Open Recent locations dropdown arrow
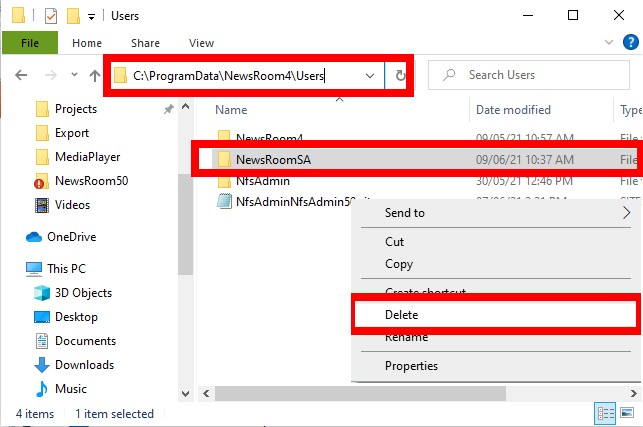The image size is (643, 427). [74, 75]
